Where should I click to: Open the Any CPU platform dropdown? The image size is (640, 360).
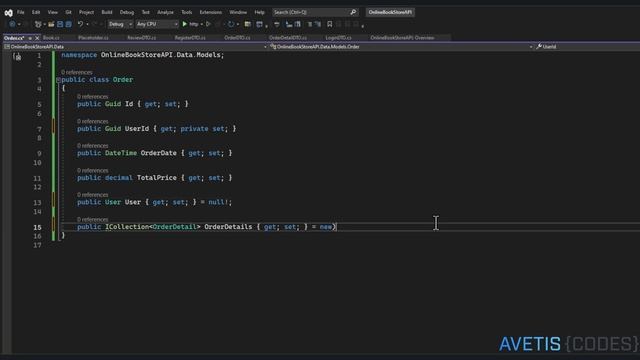point(157,24)
